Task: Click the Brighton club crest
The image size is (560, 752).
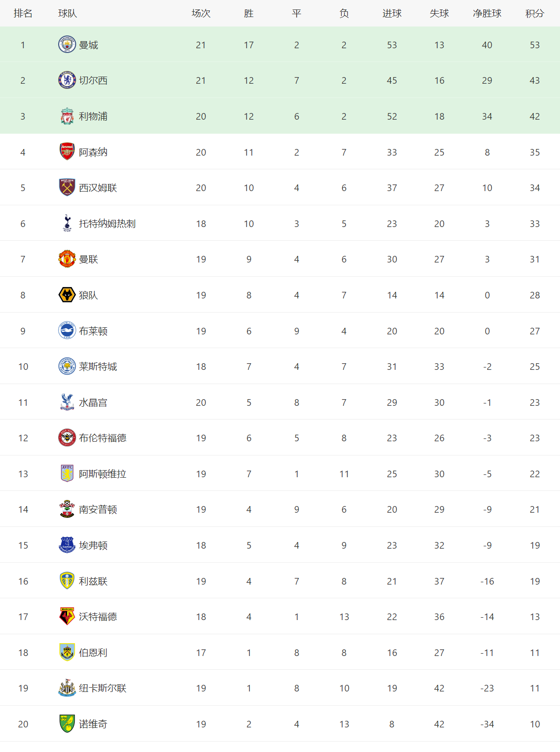Action: 67,331
